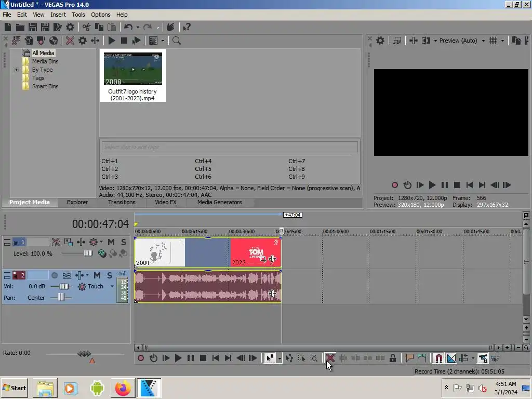This screenshot has height=399, width=532.
Task: Click the Lock event padlock icon
Action: click(393, 358)
